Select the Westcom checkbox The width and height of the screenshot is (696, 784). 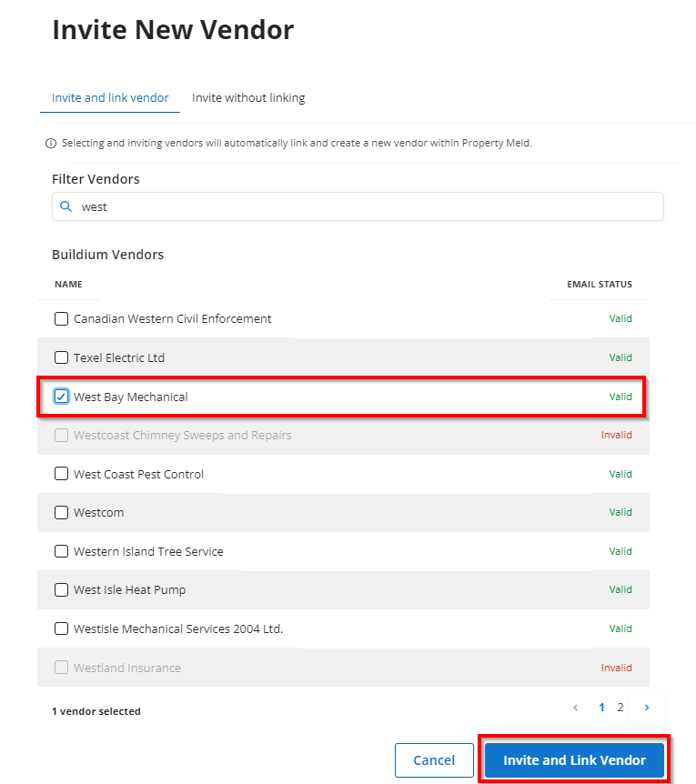coord(61,512)
